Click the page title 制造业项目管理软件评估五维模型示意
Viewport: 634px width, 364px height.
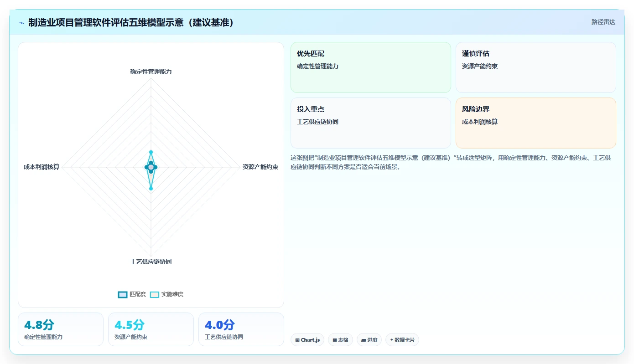tap(131, 23)
